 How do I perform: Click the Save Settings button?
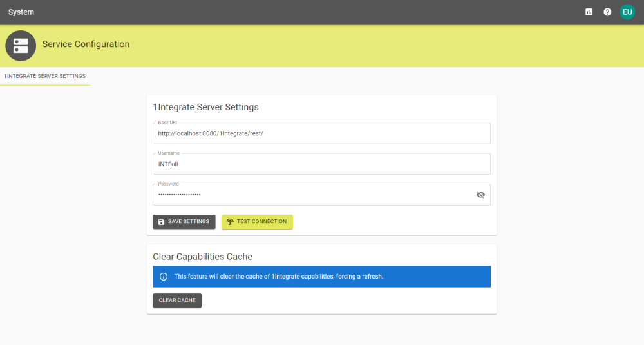click(184, 222)
